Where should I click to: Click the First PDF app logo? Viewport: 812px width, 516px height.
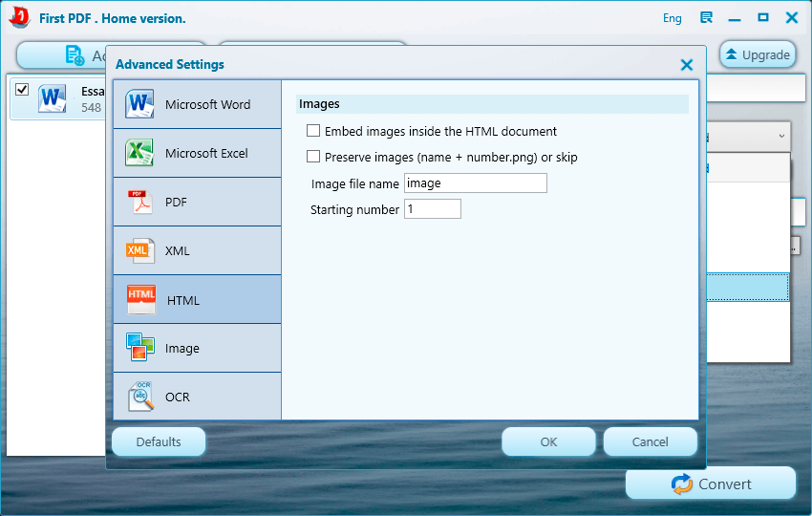pyautogui.click(x=20, y=17)
